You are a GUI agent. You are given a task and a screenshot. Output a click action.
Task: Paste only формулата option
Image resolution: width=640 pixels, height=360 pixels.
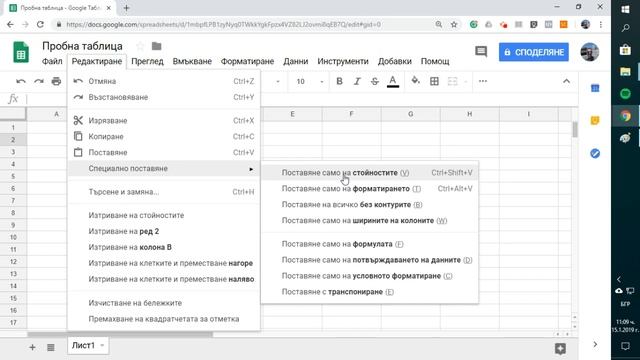[x=370, y=244]
